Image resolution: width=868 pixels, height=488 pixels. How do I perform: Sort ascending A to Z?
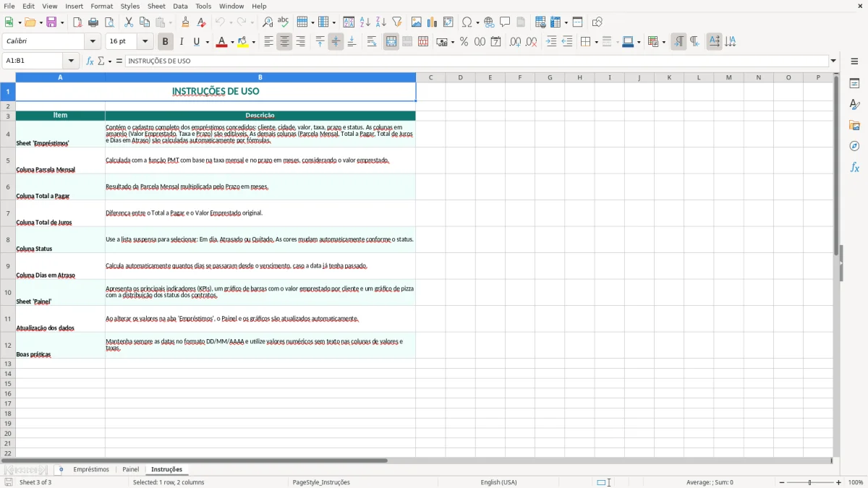click(365, 22)
